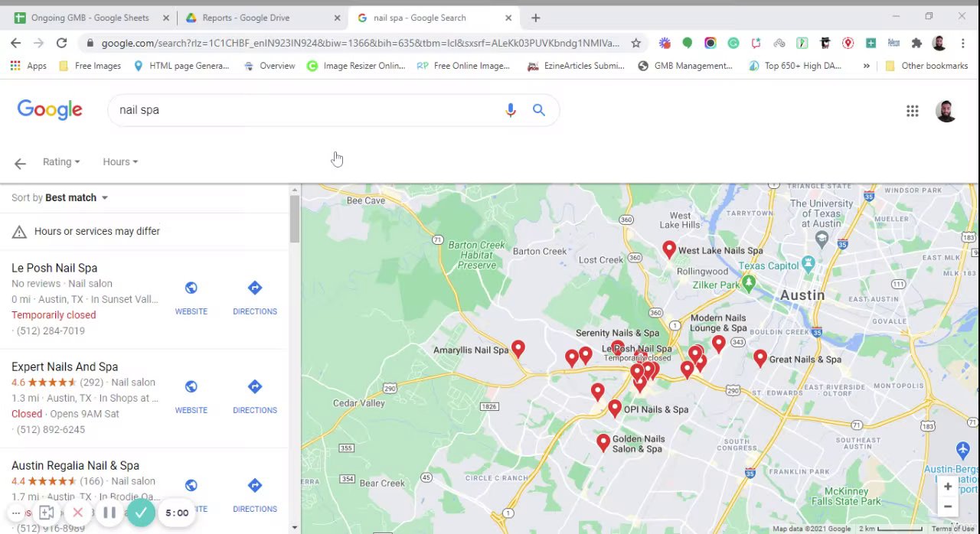Click the Google logo

click(50, 110)
